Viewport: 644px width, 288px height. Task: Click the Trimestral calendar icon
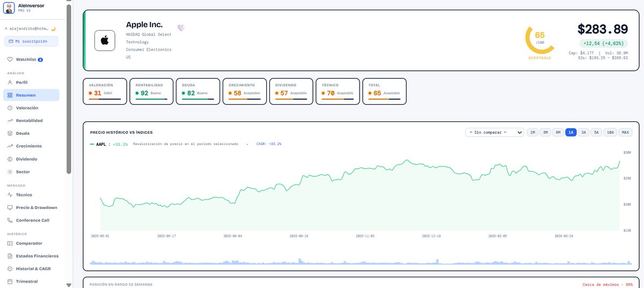[x=10, y=282]
